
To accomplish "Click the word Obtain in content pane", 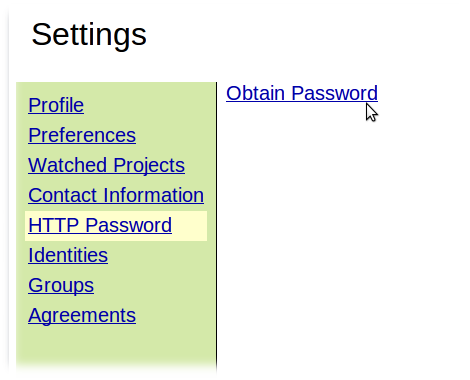I will (256, 93).
